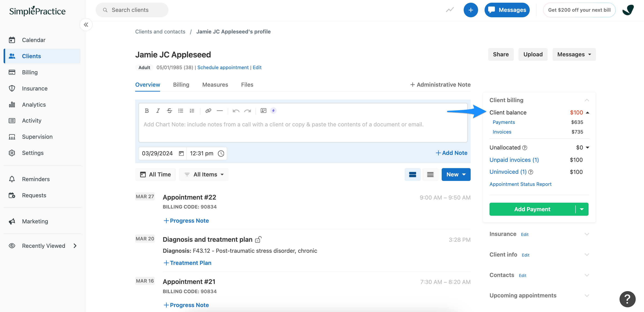Screen dimensions: 644x312
Task: Expand the Insurance section chevron
Action: [x=587, y=234]
